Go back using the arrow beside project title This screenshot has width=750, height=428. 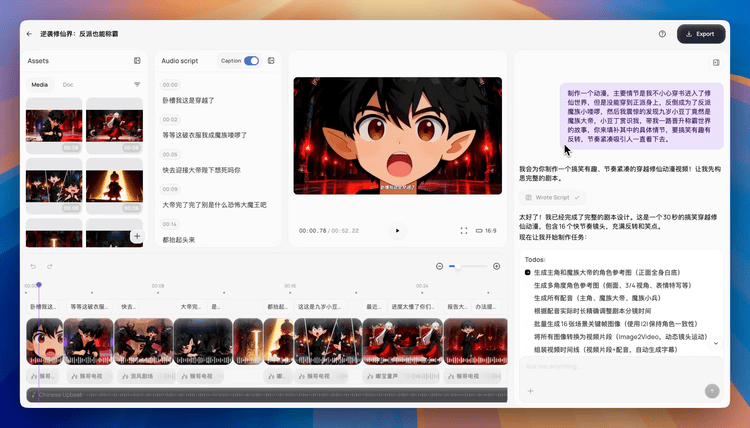tap(29, 34)
